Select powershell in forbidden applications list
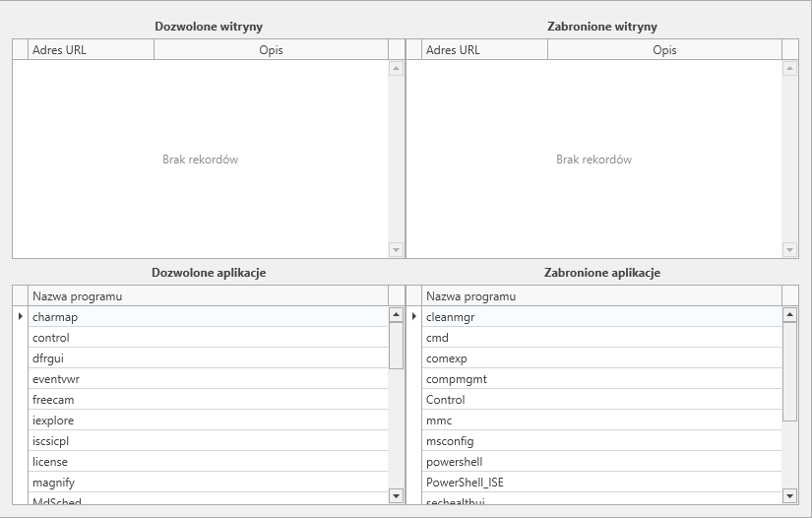The height and width of the screenshot is (518, 812). pyautogui.click(x=601, y=462)
